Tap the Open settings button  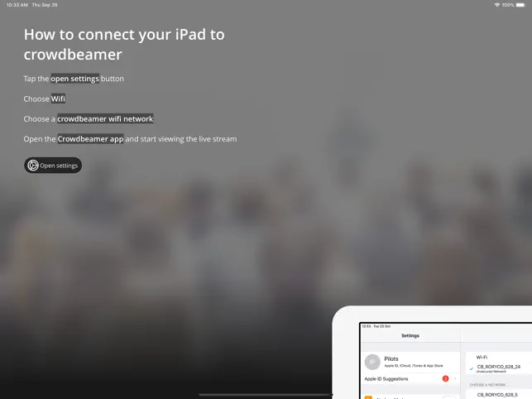(53, 166)
